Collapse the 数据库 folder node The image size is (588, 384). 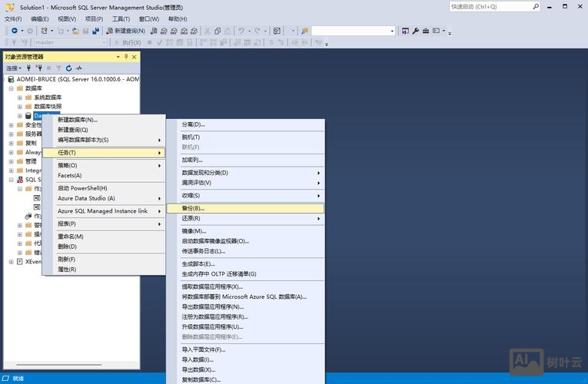coord(11,88)
